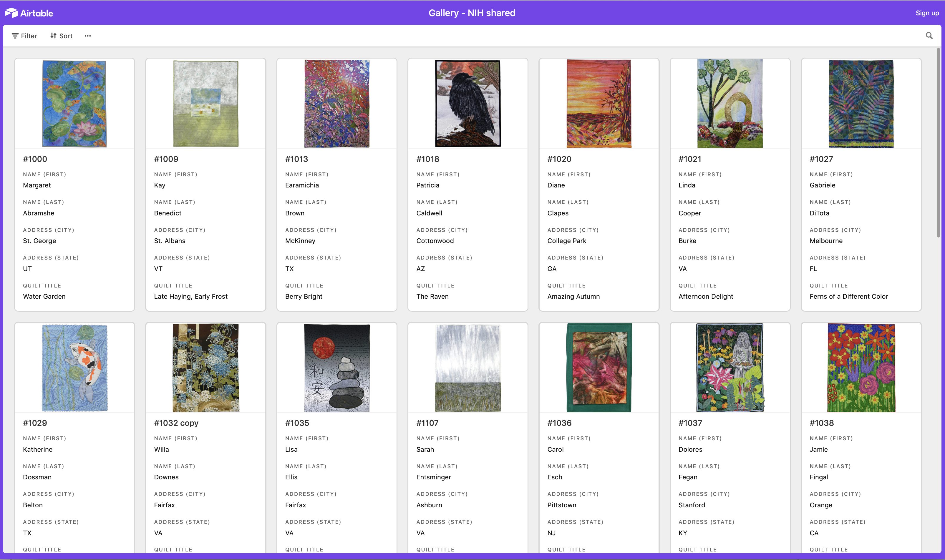
Task: Select the stacked stones quilt #1035 image
Action: tap(336, 368)
